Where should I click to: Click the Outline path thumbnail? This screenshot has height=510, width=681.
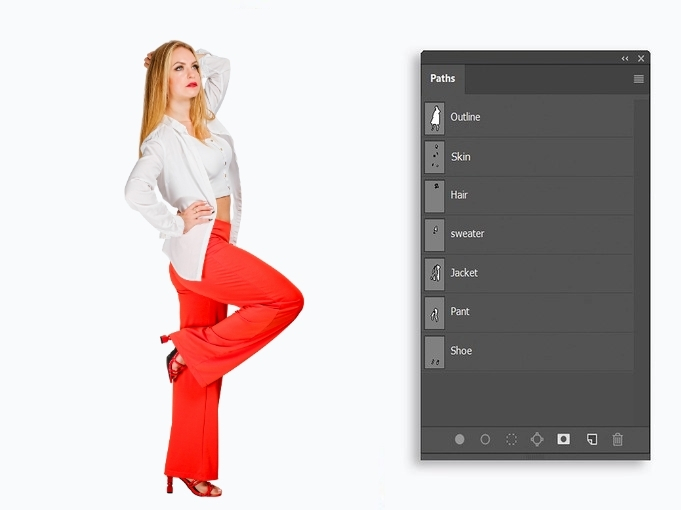(435, 118)
